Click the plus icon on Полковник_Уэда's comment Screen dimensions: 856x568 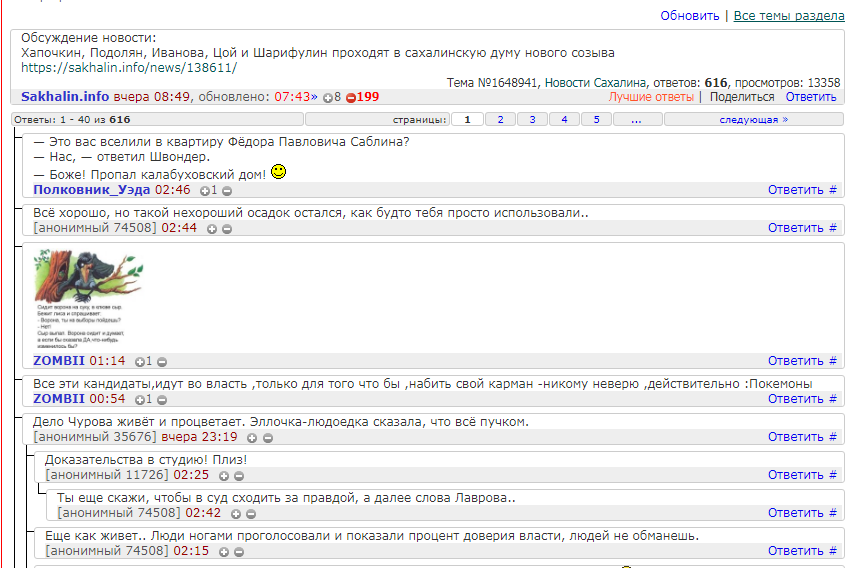click(x=205, y=190)
